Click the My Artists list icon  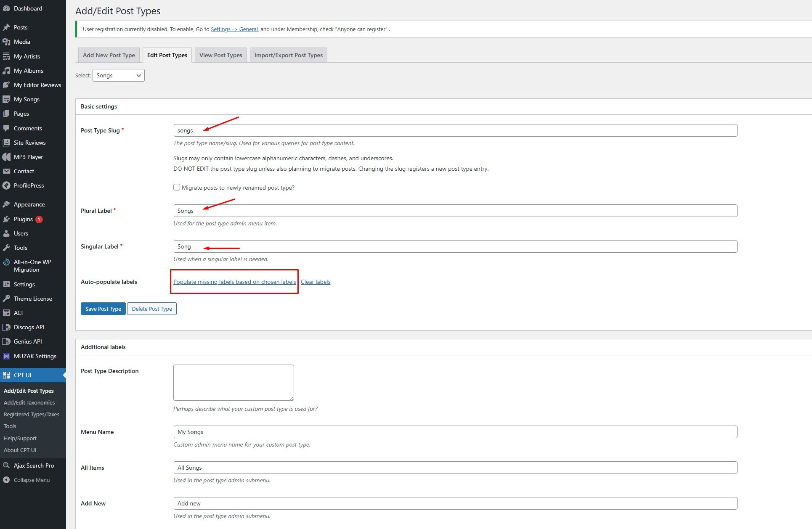[x=6, y=56]
